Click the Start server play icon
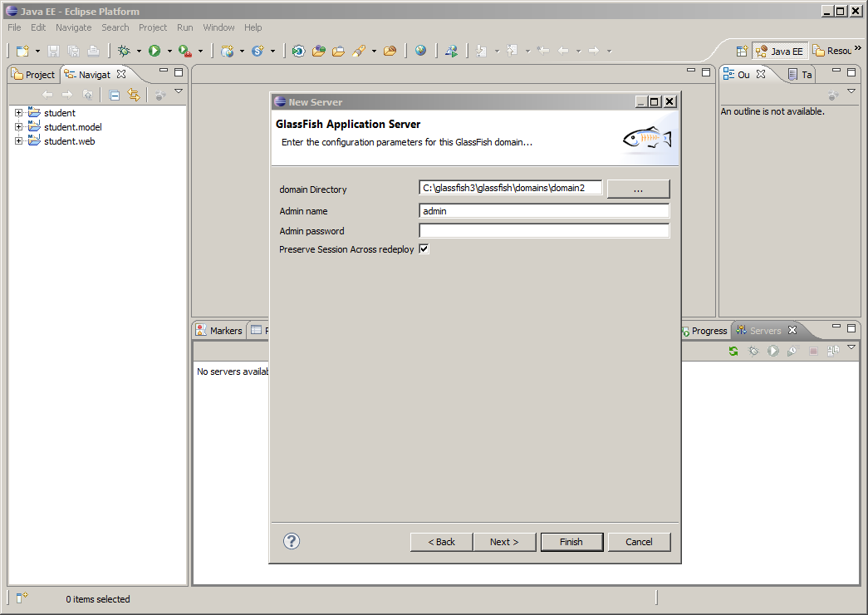Screen dimensions: 868x615 click(x=773, y=351)
